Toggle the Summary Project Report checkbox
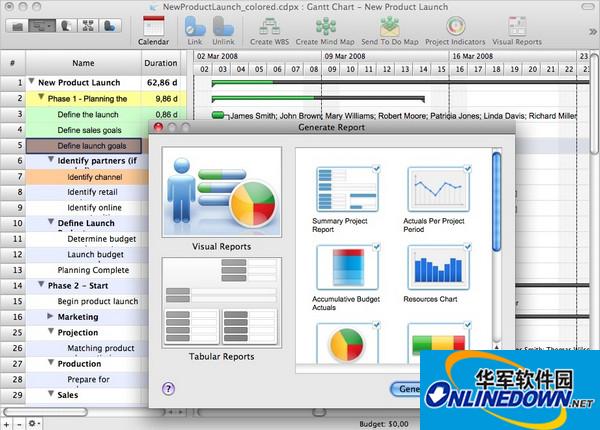 coord(377,169)
